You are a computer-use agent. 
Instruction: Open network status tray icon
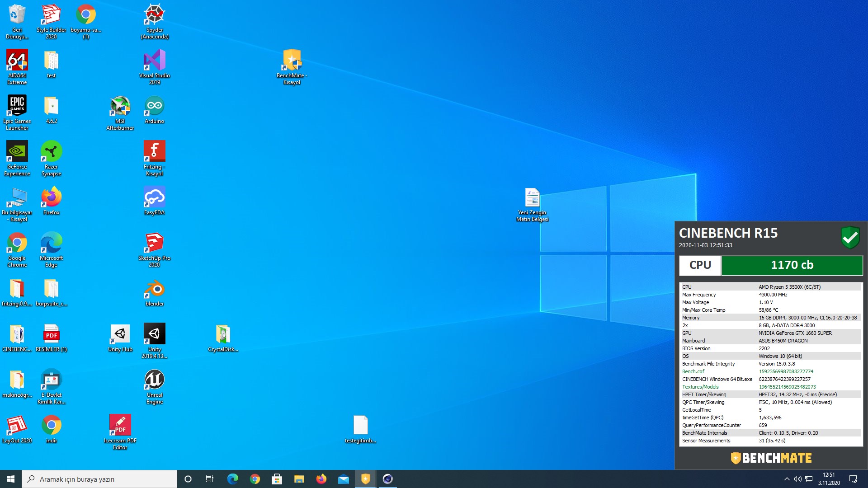[x=809, y=479]
